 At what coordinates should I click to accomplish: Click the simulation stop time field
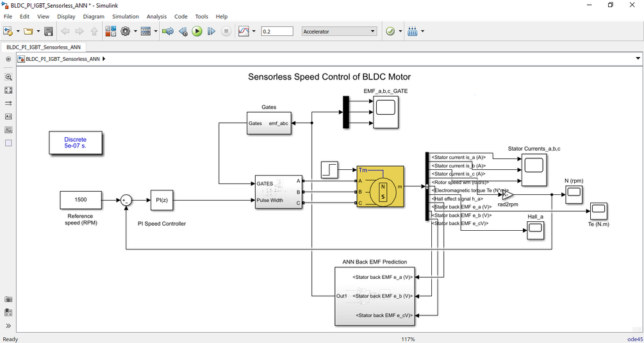(277, 31)
